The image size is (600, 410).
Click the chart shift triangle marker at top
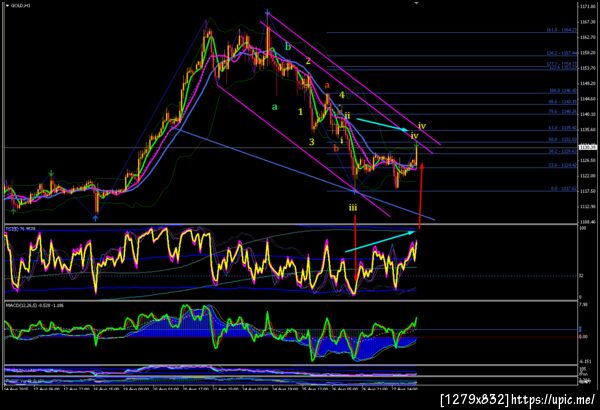(x=417, y=3)
